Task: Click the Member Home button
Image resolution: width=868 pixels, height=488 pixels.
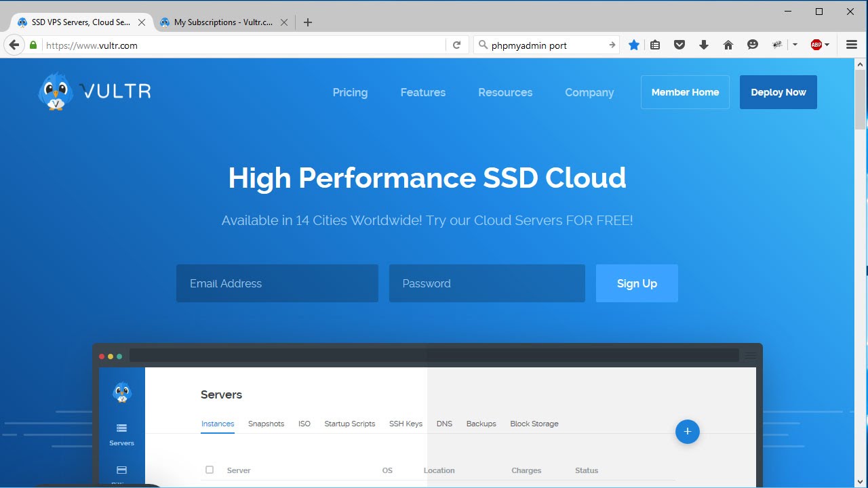Action: point(685,92)
